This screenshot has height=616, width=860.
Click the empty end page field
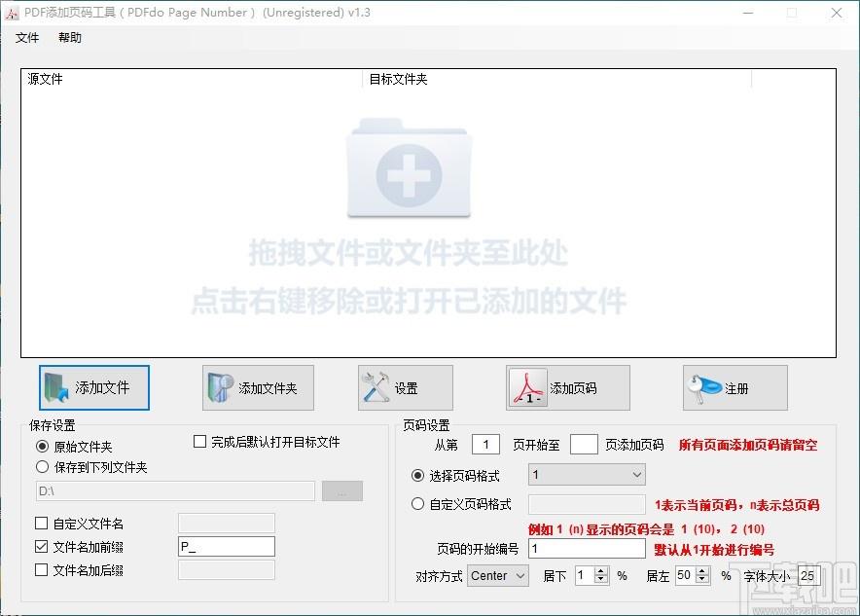(x=584, y=445)
